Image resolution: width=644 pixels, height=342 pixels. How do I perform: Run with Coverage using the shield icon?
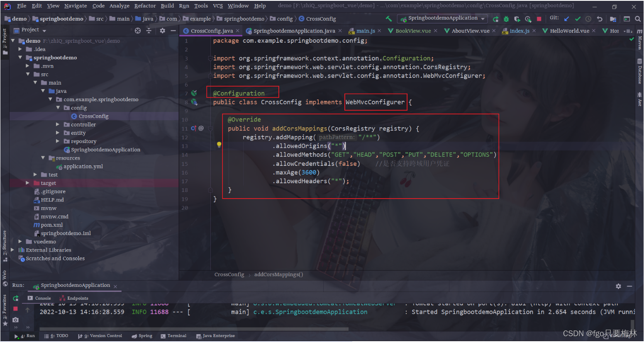[x=517, y=19]
